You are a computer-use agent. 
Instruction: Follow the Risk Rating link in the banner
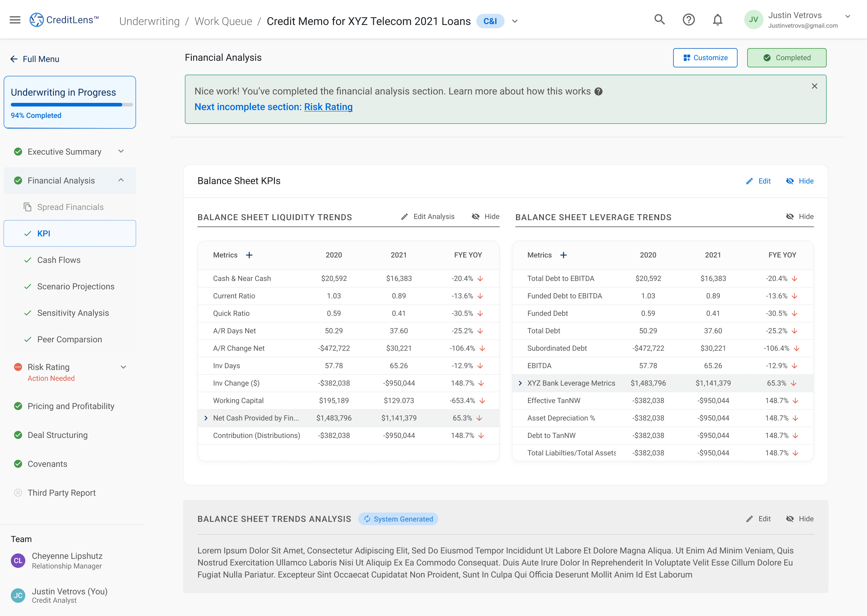click(328, 107)
